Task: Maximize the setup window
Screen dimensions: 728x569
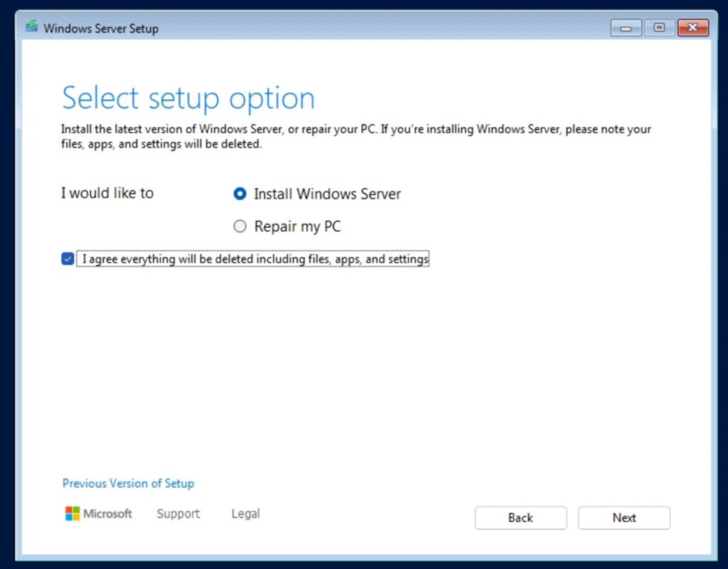Action: tap(659, 28)
